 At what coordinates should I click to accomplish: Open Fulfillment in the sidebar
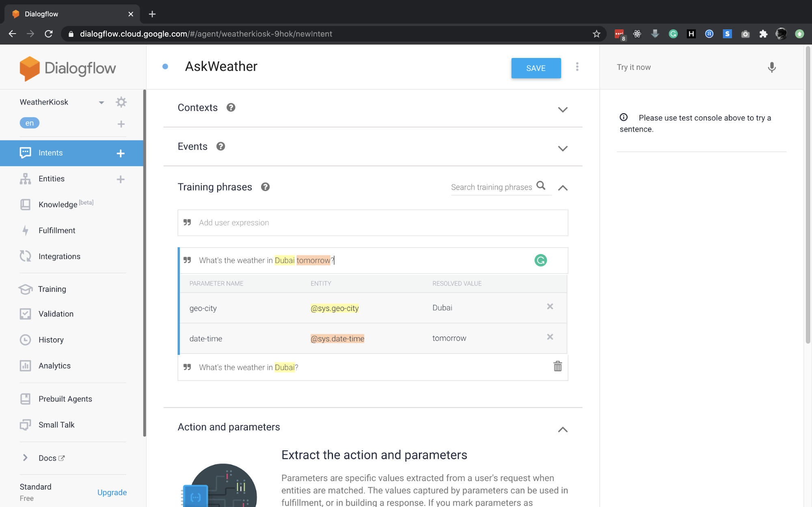point(57,231)
